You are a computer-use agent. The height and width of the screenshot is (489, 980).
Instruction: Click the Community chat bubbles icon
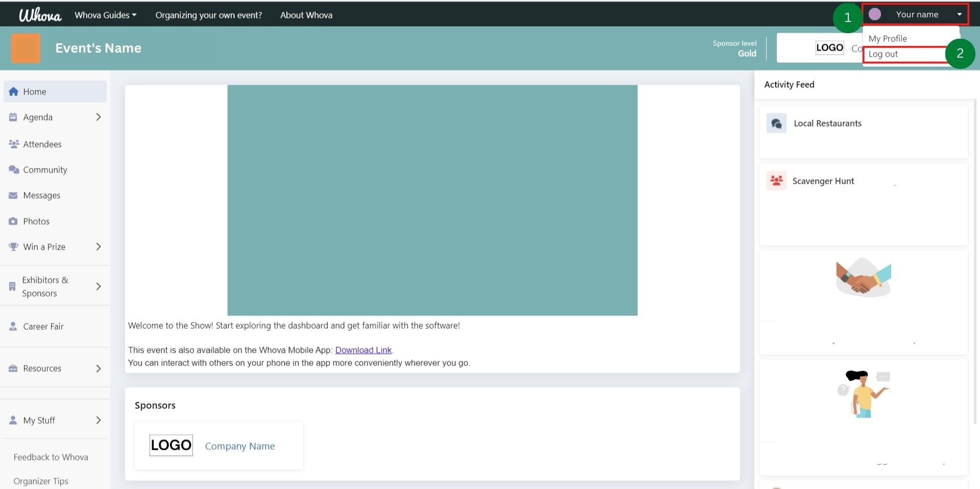[x=14, y=169]
